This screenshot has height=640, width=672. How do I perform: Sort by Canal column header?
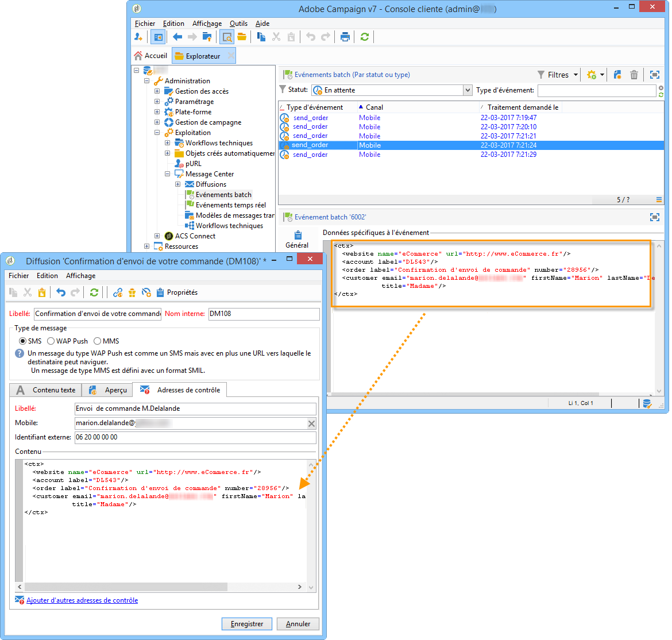tap(374, 107)
